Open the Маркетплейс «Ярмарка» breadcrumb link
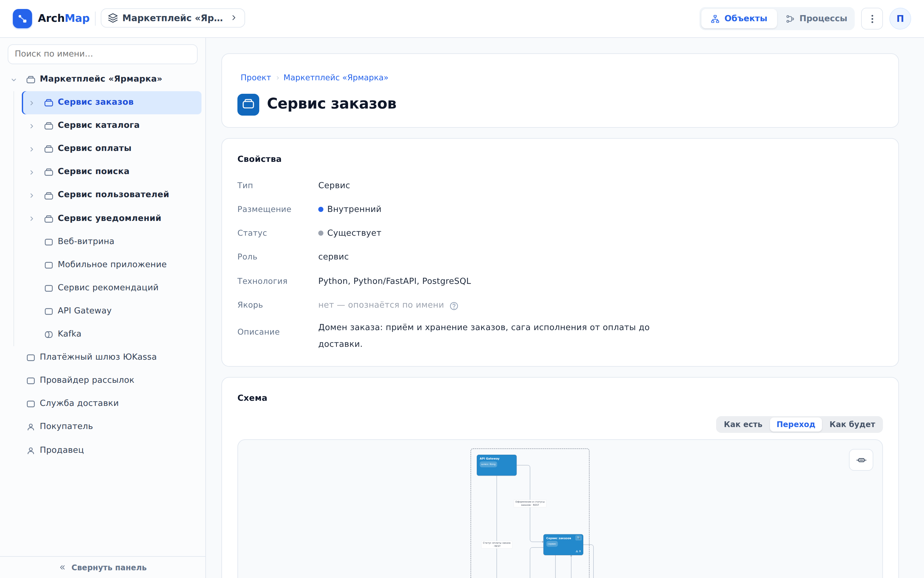 336,78
